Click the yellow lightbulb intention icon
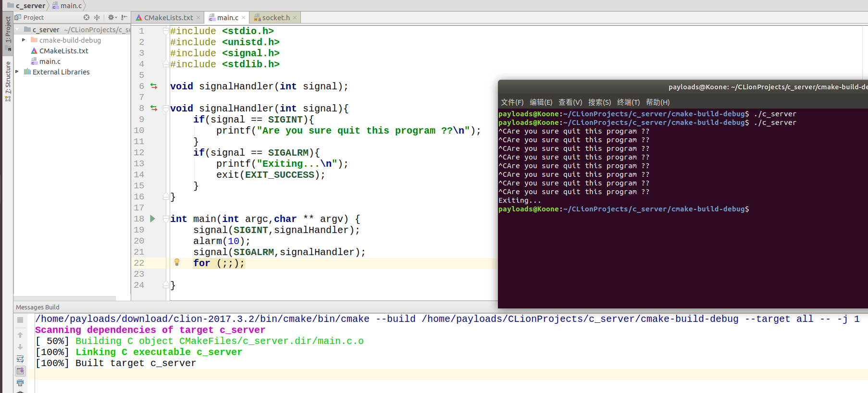 (177, 262)
